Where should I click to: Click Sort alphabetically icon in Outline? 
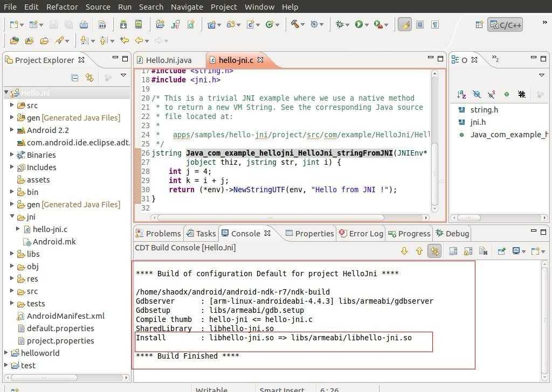tap(461, 94)
